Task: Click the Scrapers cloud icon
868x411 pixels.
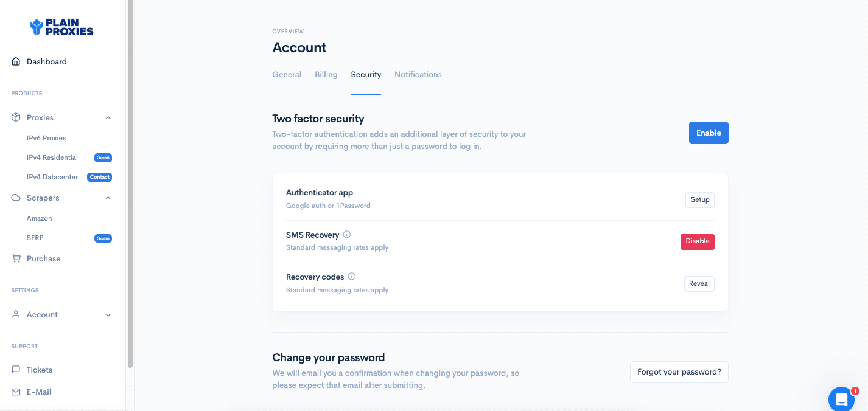Action: (16, 198)
